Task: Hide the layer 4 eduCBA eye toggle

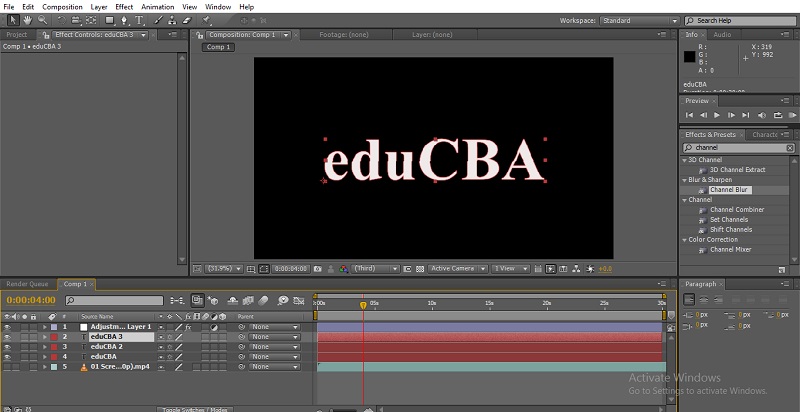Action: pos(7,357)
